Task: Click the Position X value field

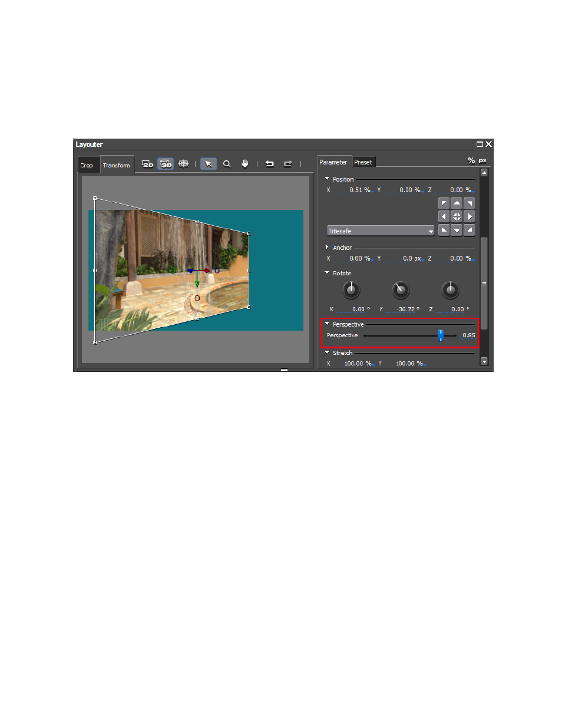Action: (353, 190)
